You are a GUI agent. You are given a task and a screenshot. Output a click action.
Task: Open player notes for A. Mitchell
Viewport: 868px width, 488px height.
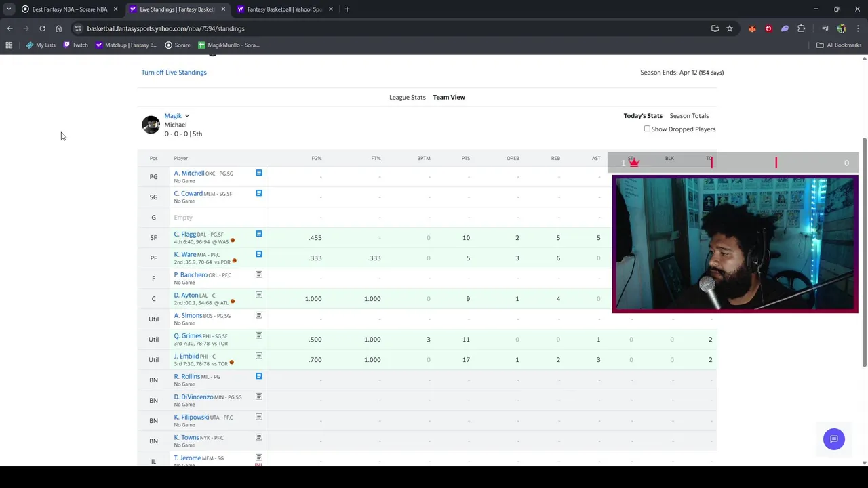click(x=258, y=173)
